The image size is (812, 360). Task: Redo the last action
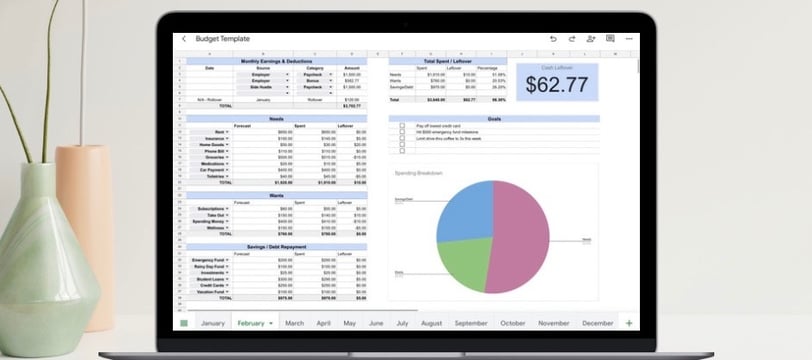point(572,39)
